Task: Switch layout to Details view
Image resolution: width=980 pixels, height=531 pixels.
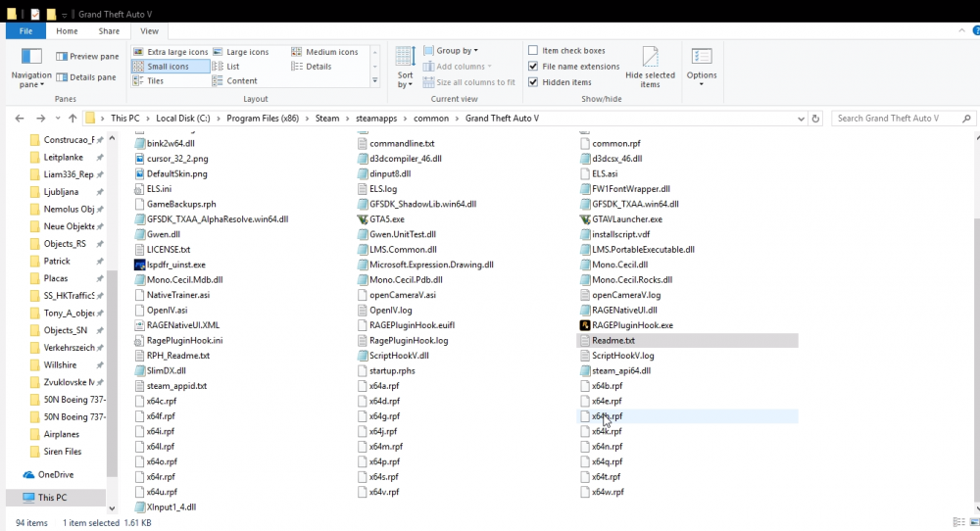Action: click(312, 67)
